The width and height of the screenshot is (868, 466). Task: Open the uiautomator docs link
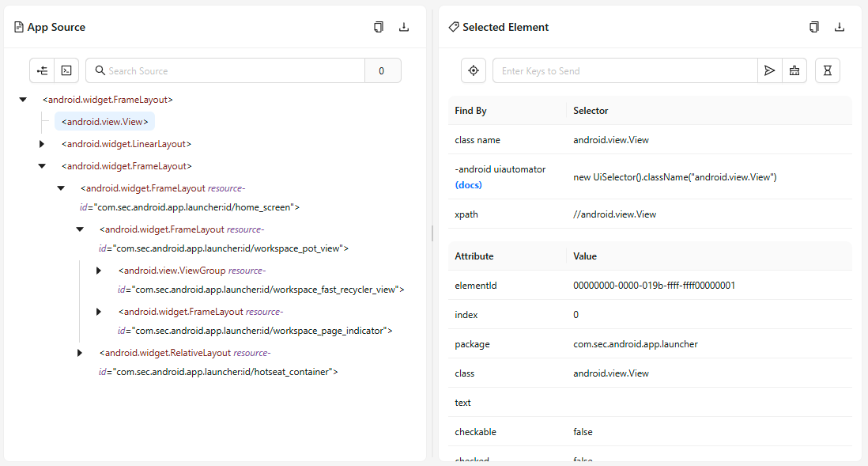click(x=468, y=184)
